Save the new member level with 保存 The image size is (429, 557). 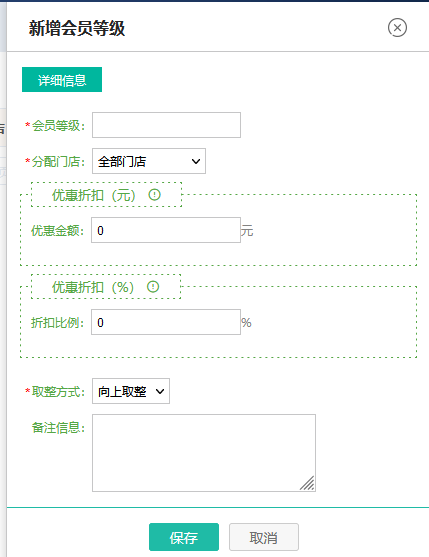(184, 537)
